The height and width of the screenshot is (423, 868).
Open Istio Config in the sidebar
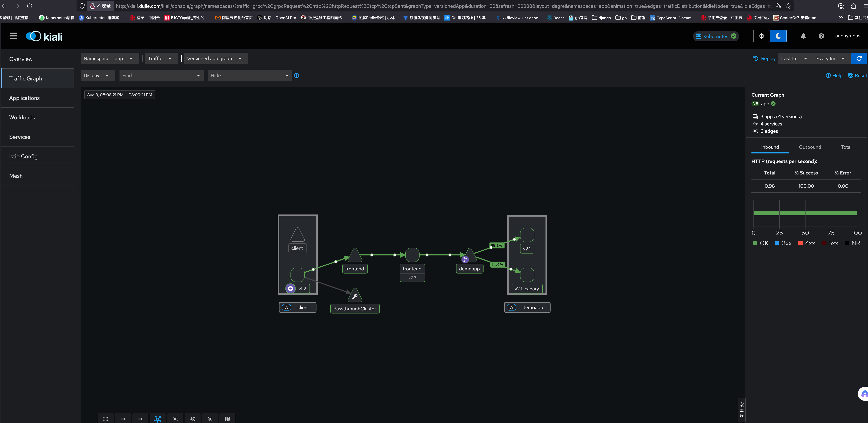pyautogui.click(x=37, y=156)
